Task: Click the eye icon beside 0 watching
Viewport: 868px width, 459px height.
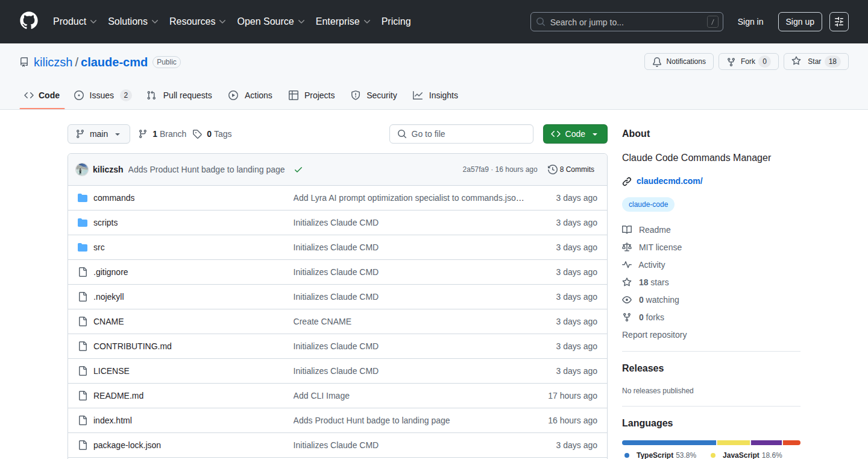Action: coord(627,300)
